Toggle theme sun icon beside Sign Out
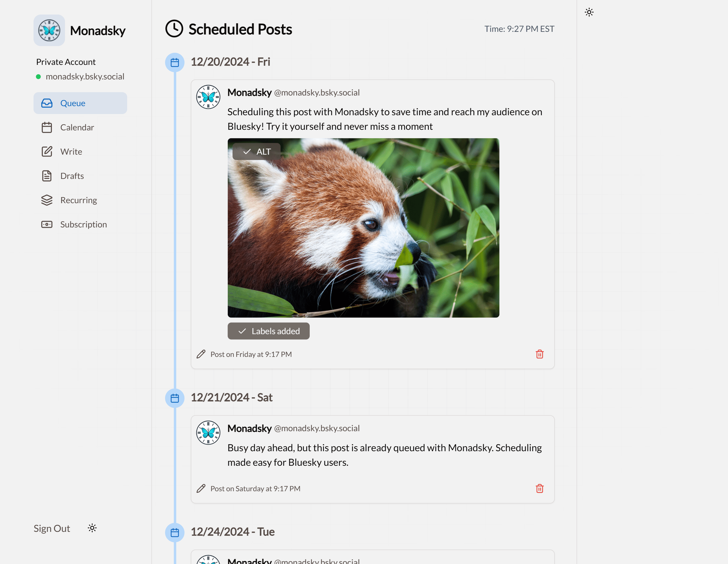Screen dimensions: 728x564 tap(92, 528)
